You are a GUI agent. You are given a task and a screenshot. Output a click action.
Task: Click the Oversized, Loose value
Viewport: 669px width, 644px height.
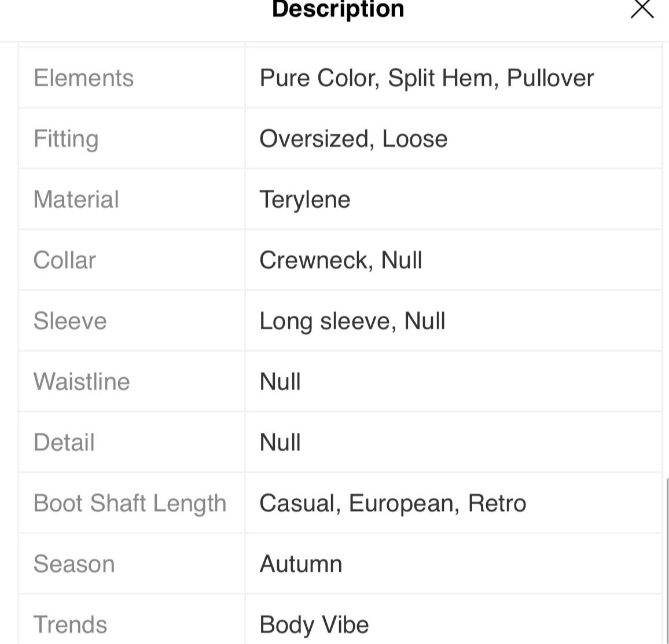click(x=353, y=139)
